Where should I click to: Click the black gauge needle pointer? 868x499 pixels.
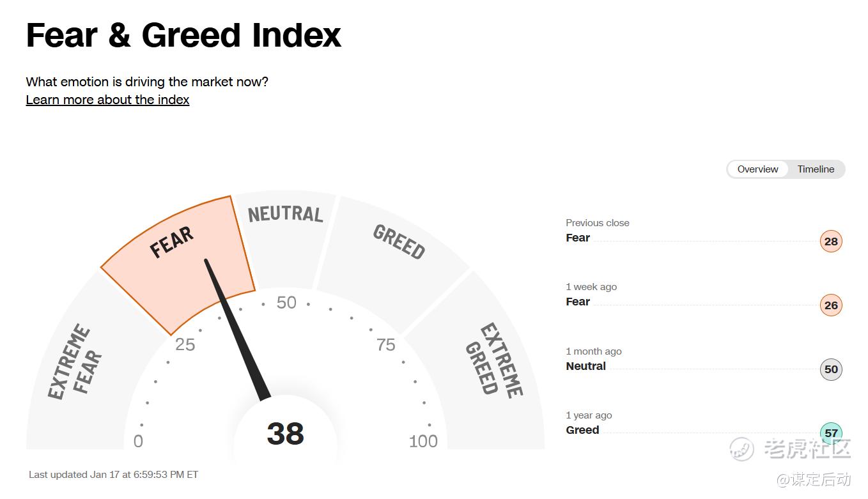tap(236, 332)
